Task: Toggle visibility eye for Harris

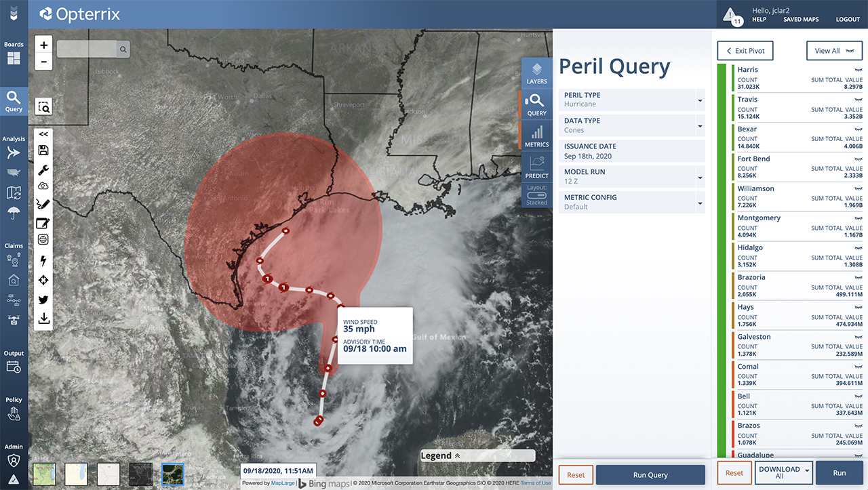Action: point(858,70)
